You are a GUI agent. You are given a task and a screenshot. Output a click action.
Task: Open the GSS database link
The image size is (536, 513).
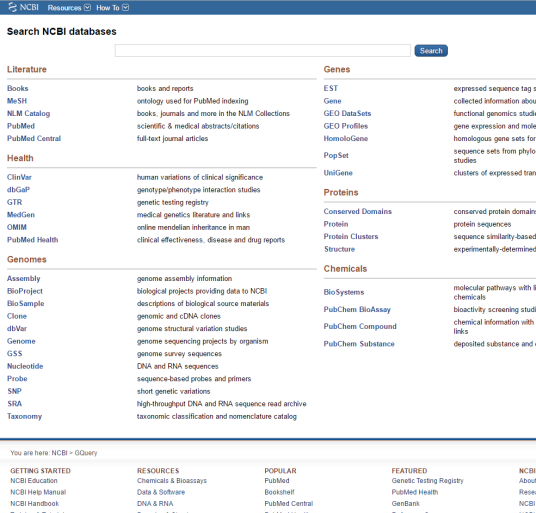[x=15, y=353]
